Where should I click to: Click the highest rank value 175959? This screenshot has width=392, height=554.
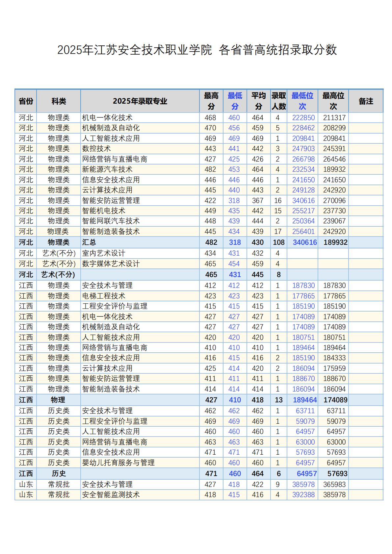coord(334,368)
